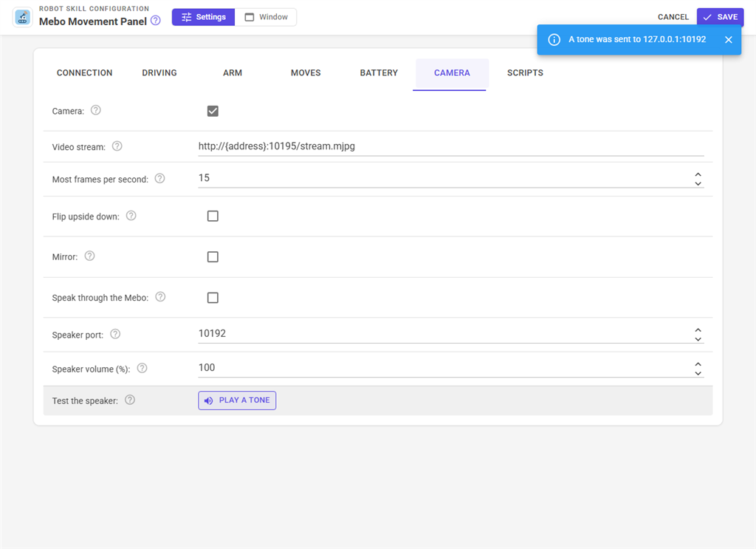Screen dimensions: 756x549
Task: Click the Mebo robot skill icon
Action: (22, 18)
